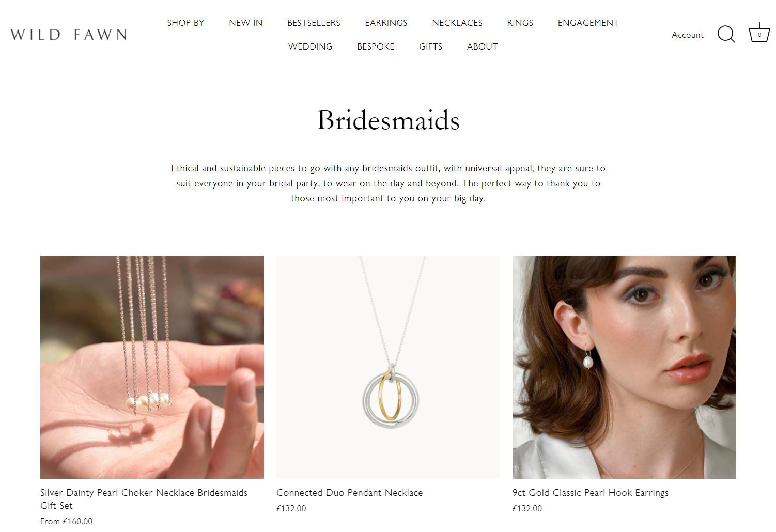The image size is (776, 532).
Task: Expand the Necklaces menu
Action: [x=457, y=23]
